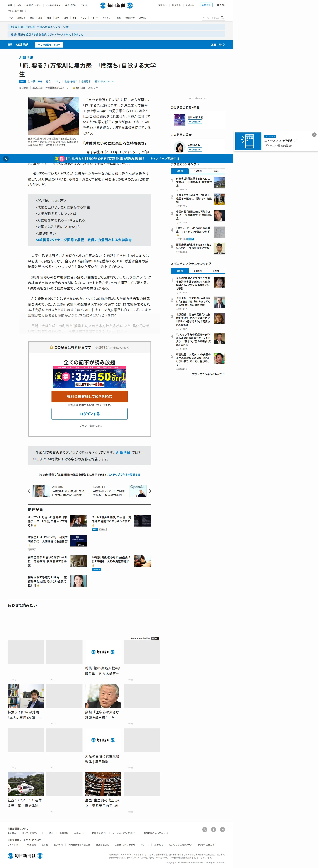The image size is (318, 868).
Task: Click the AI新世紀 series thumbnail
Action: pos(179,120)
